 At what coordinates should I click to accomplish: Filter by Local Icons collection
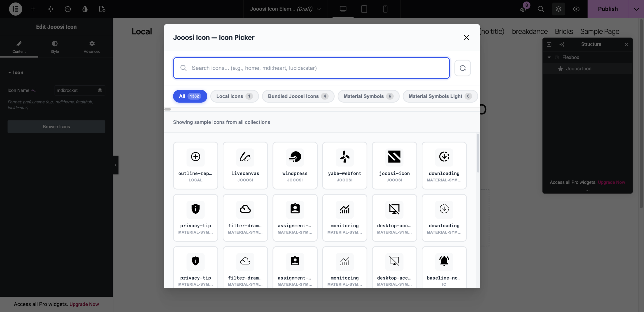234,96
